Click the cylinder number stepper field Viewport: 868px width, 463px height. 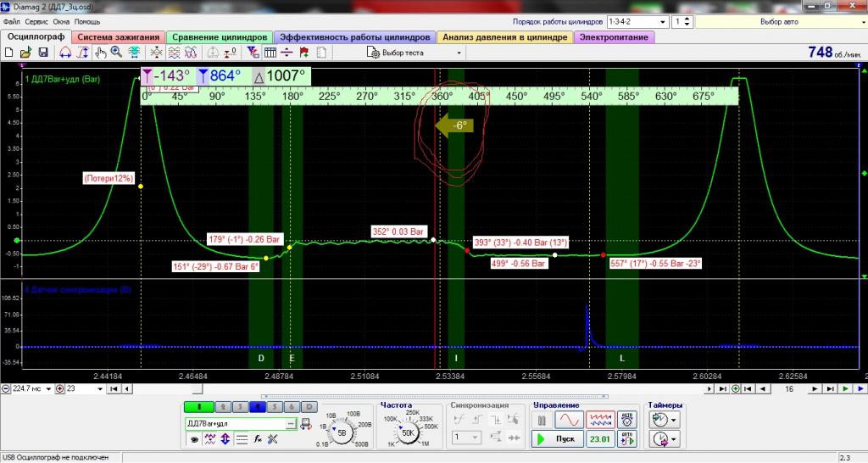tap(682, 21)
